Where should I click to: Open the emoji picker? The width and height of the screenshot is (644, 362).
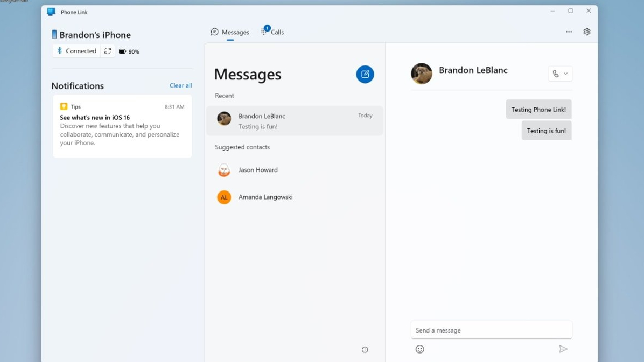[x=420, y=349]
